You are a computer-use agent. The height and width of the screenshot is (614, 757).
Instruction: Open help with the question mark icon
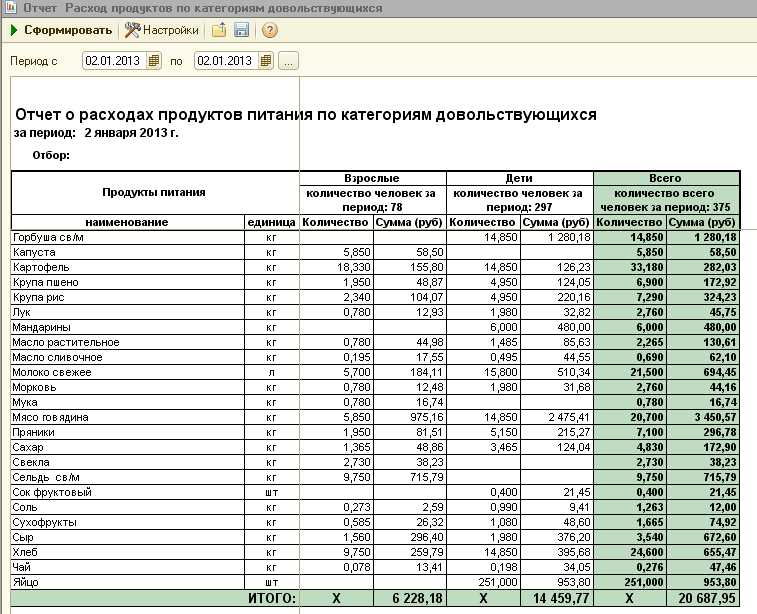[x=269, y=30]
